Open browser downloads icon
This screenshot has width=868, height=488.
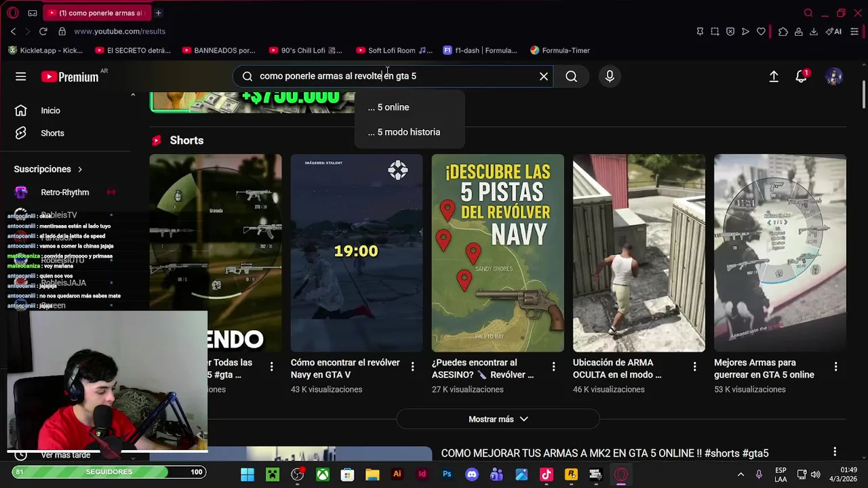click(814, 31)
